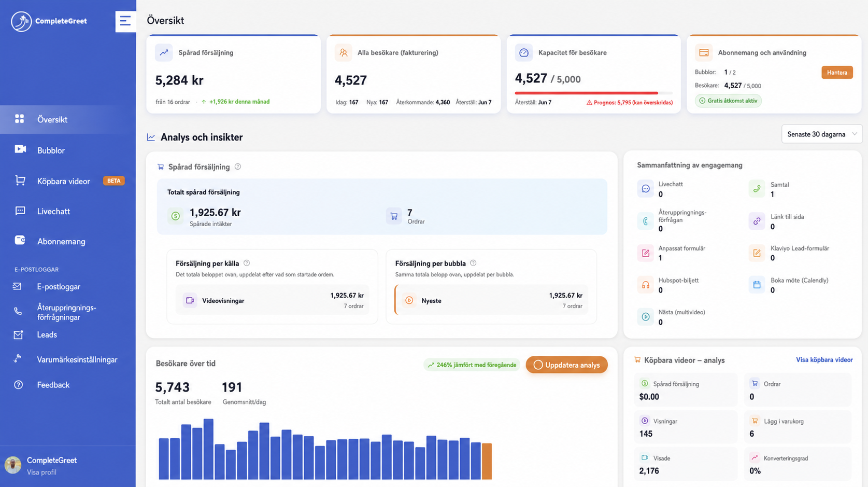Click the Översikt page heading
The height and width of the screenshot is (487, 868).
(x=165, y=21)
